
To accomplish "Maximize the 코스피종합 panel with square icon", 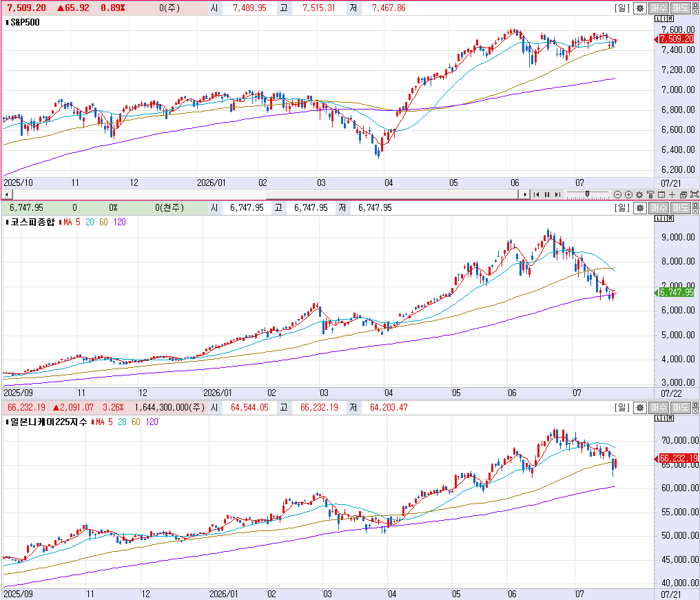I will point(695,205).
